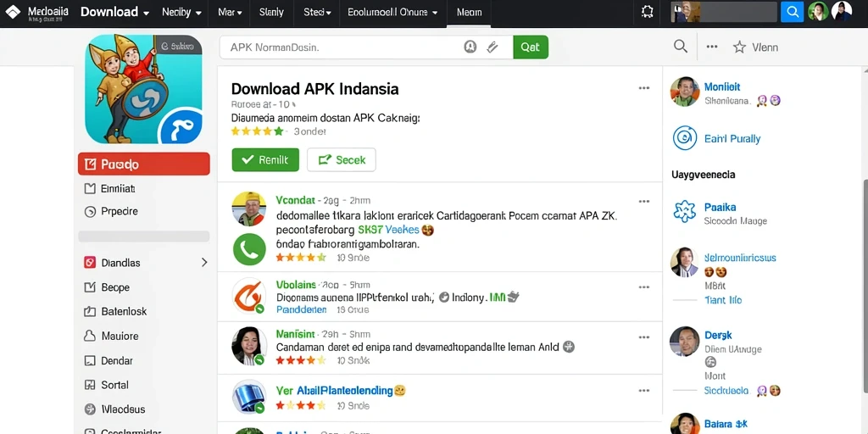This screenshot has height=434, width=868.
Task: Click the Wleodsus sidebar icon
Action: pyautogui.click(x=90, y=409)
